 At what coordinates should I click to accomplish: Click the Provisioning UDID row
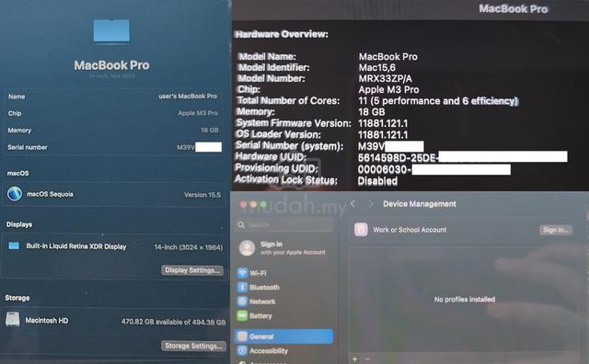[373, 169]
